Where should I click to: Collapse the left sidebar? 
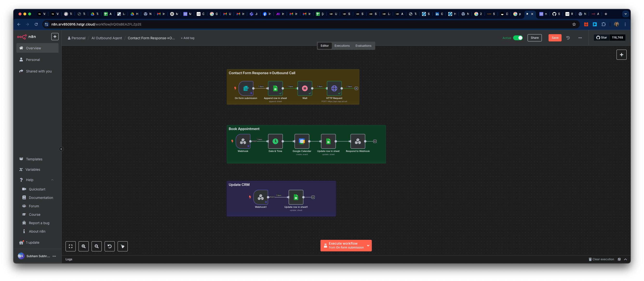point(61,149)
